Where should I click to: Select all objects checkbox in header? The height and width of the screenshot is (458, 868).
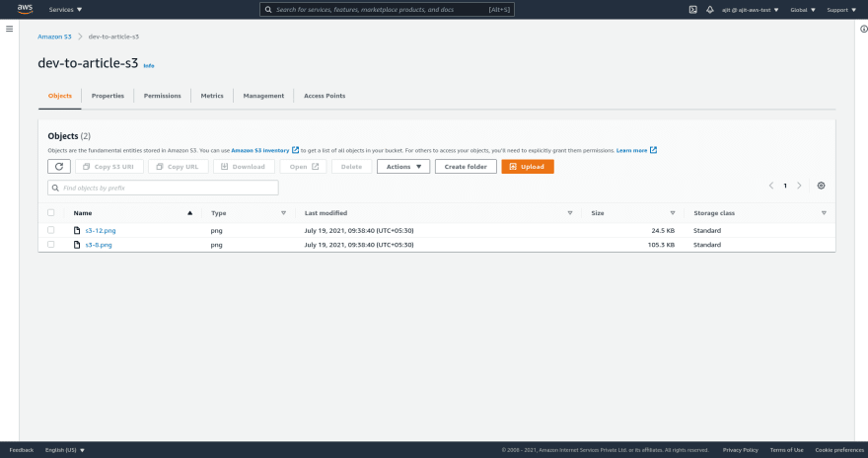(51, 212)
